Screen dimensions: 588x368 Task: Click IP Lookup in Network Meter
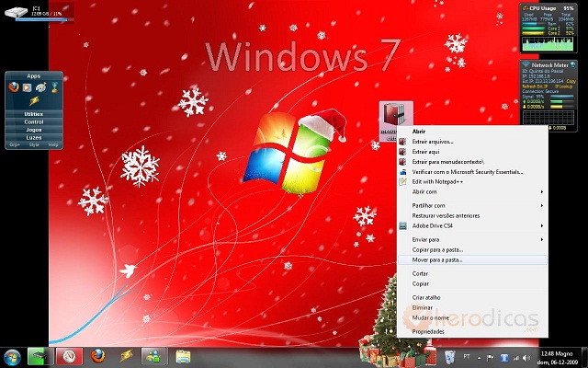pos(563,86)
